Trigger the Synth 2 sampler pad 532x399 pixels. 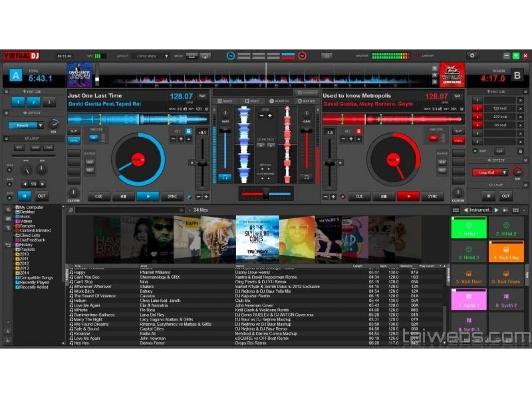point(506,299)
